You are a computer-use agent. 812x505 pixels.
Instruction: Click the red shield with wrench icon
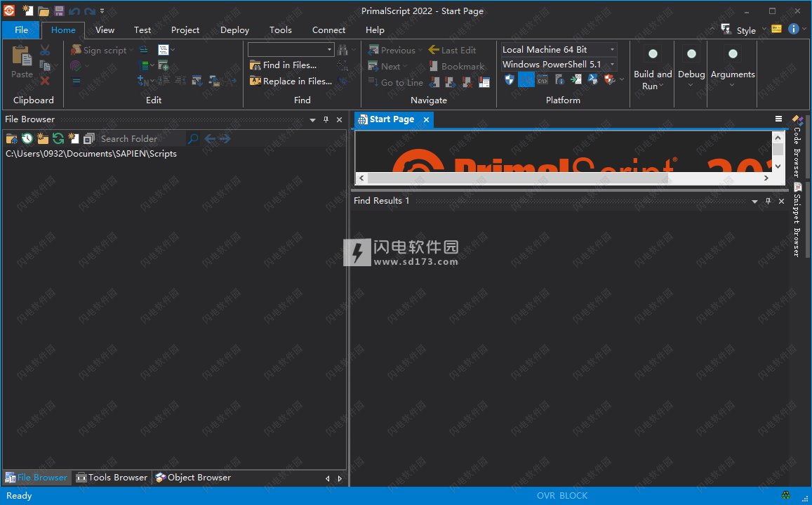coord(609,79)
